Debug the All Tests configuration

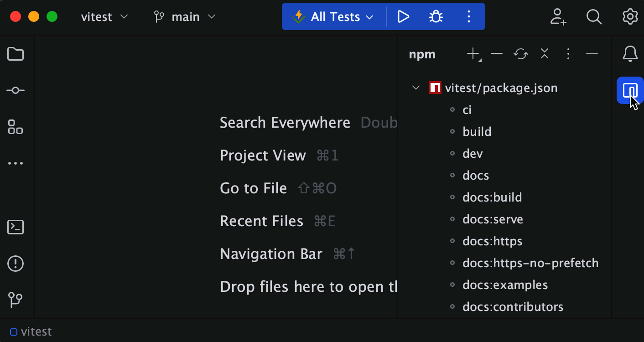(436, 16)
